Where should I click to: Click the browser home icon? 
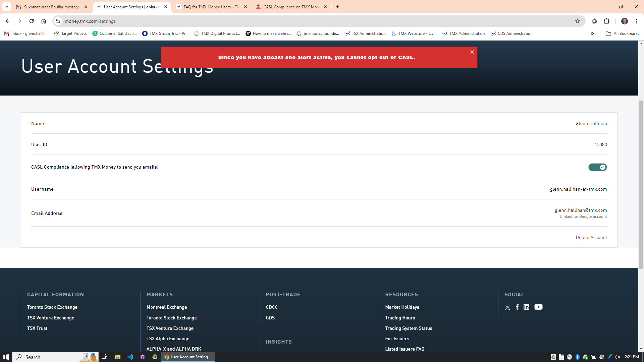click(x=44, y=21)
